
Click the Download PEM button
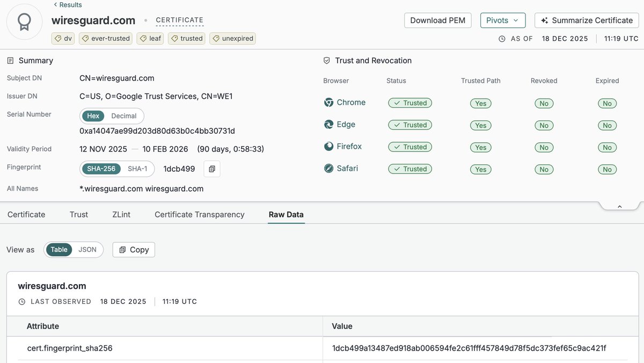pyautogui.click(x=438, y=20)
